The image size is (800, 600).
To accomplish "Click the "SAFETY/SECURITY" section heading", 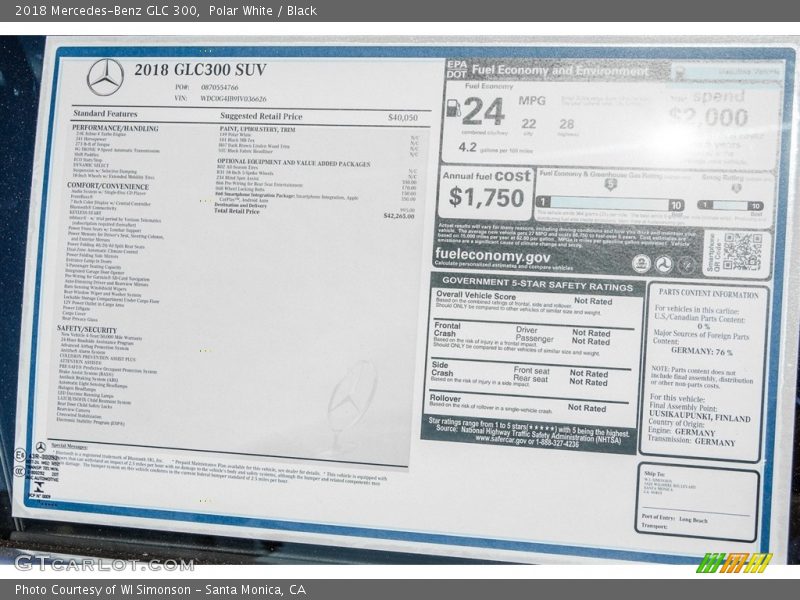I will coord(87,330).
